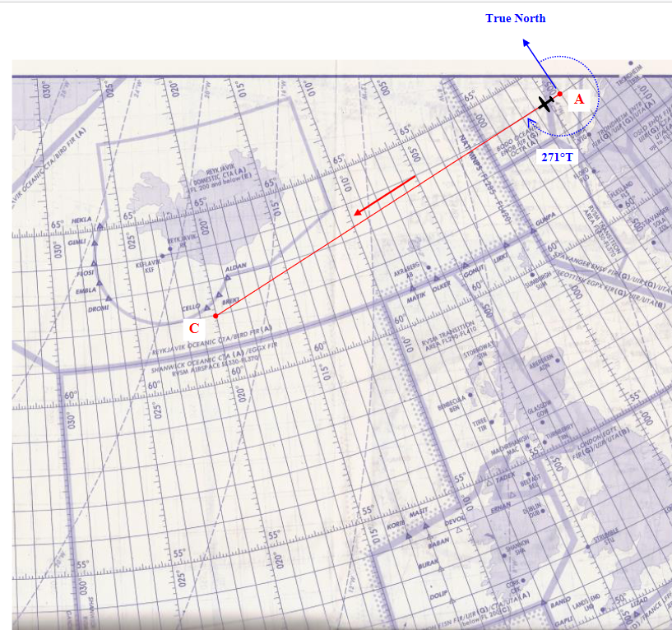The image size is (672, 630).
Task: Select the CELLO waypoint triangle
Action: pos(207,308)
